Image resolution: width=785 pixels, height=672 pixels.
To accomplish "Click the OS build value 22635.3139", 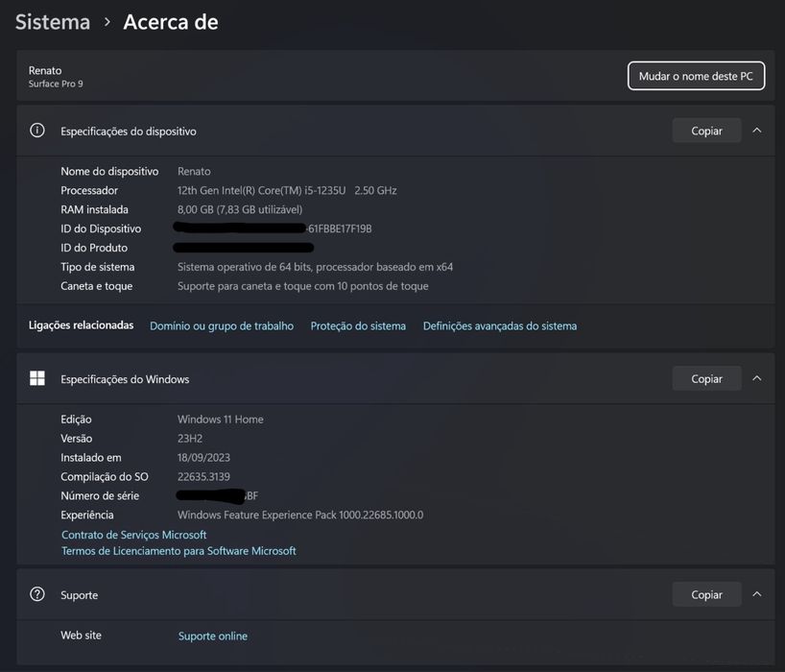I will (x=203, y=477).
